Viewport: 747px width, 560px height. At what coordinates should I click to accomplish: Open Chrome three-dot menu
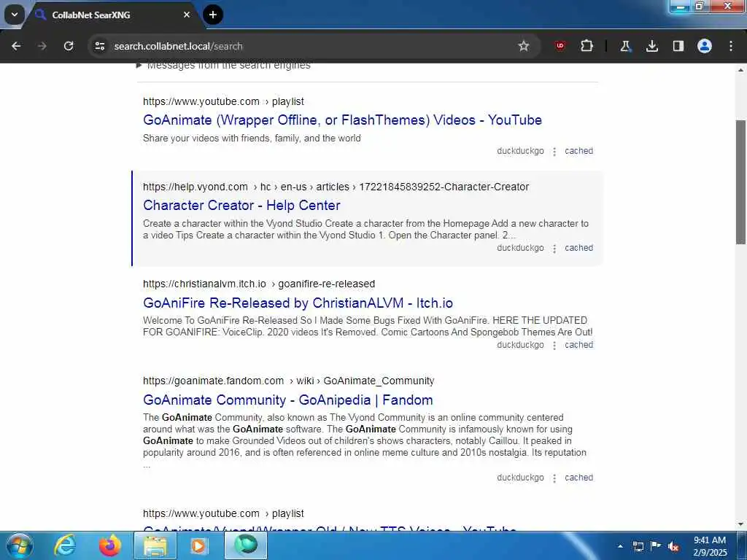point(731,46)
